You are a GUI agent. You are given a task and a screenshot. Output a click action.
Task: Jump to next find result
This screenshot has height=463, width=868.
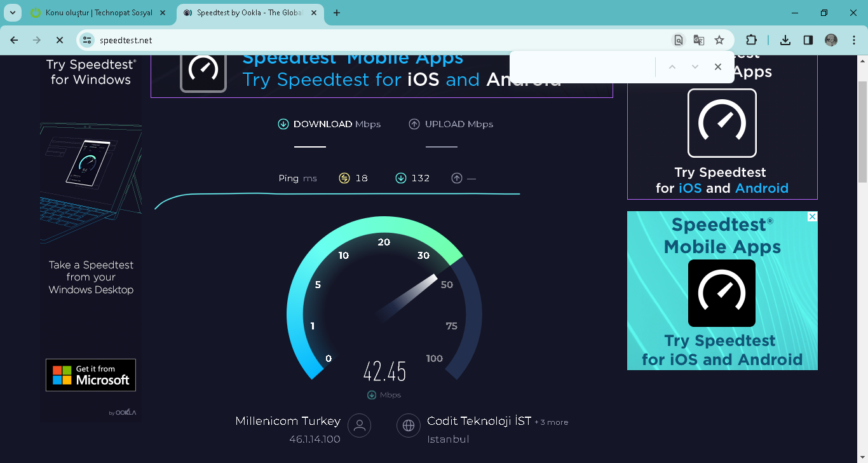[x=695, y=67]
